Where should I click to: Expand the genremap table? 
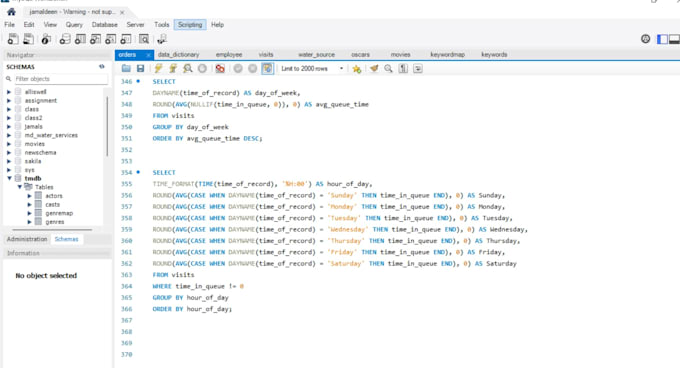[29, 213]
